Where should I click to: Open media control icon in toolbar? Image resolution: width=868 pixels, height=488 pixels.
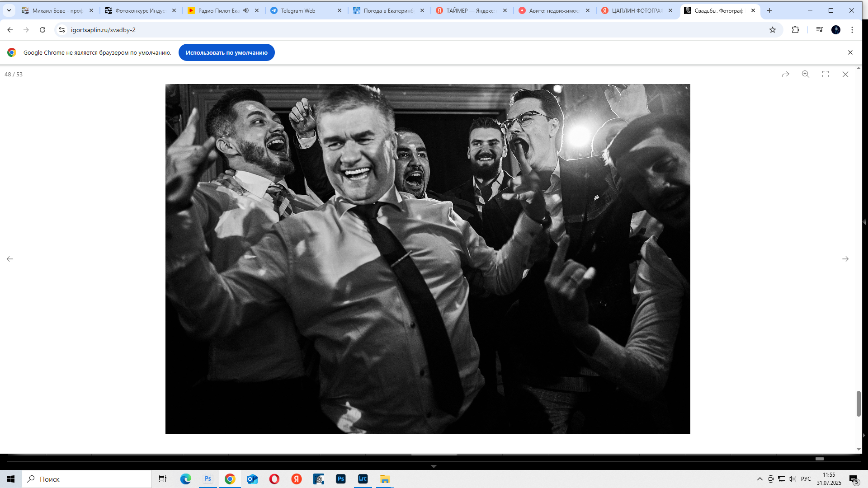coord(820,30)
